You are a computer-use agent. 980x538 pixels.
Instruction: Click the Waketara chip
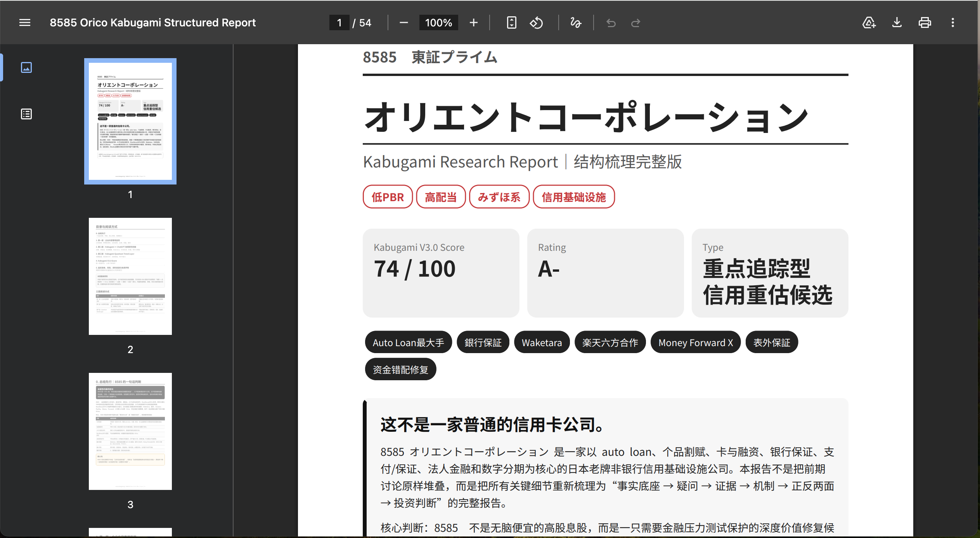pos(542,342)
